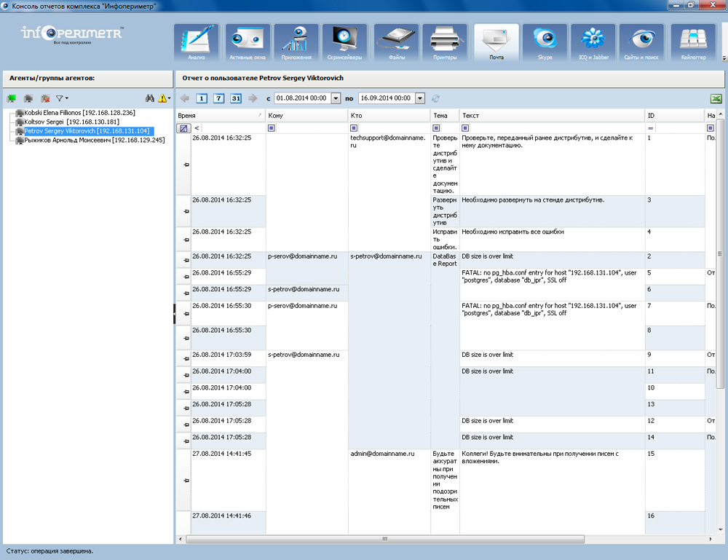
Task: Open the Анализ (Analysis) report section
Action: pyautogui.click(x=197, y=42)
